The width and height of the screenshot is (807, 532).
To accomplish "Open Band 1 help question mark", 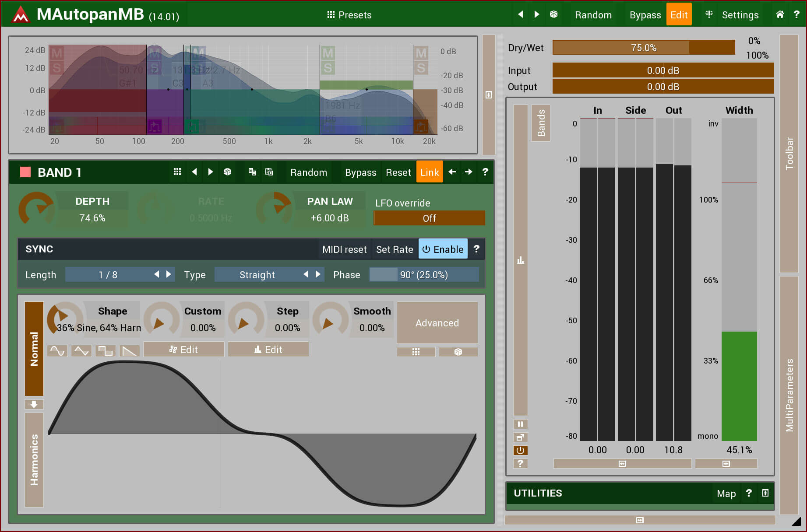I will [x=485, y=172].
